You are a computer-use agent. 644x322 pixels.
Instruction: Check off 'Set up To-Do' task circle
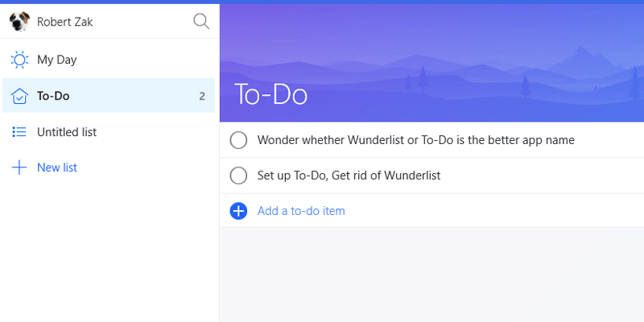(x=238, y=175)
